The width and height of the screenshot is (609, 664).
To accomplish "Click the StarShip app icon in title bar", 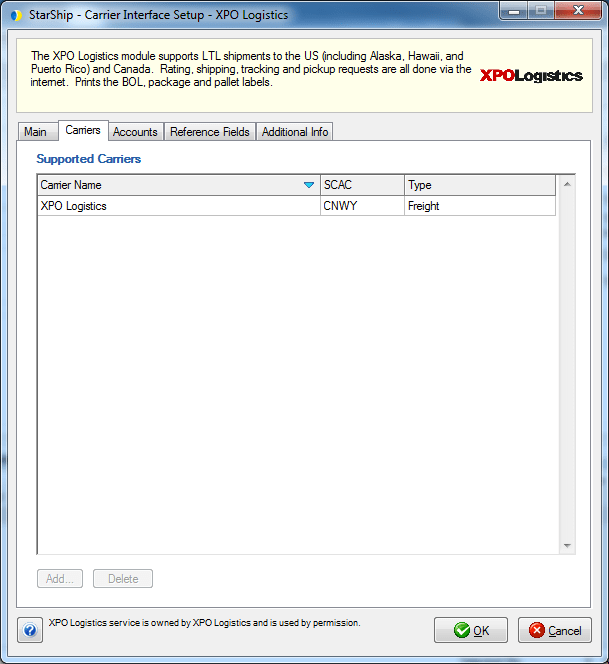I will [16, 15].
